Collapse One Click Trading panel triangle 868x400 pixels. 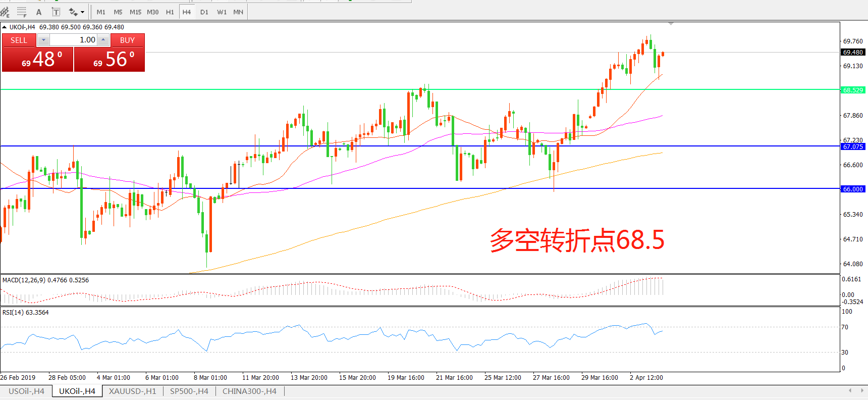pyautogui.click(x=5, y=27)
